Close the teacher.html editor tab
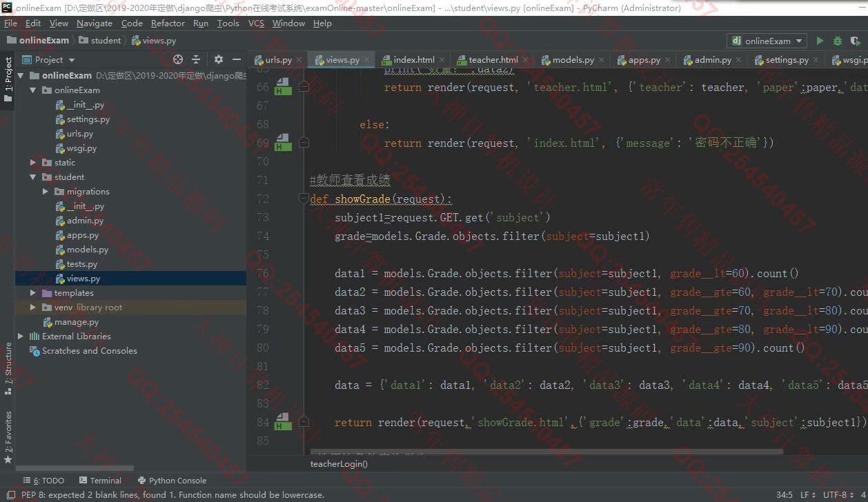868x502 pixels. (x=526, y=60)
